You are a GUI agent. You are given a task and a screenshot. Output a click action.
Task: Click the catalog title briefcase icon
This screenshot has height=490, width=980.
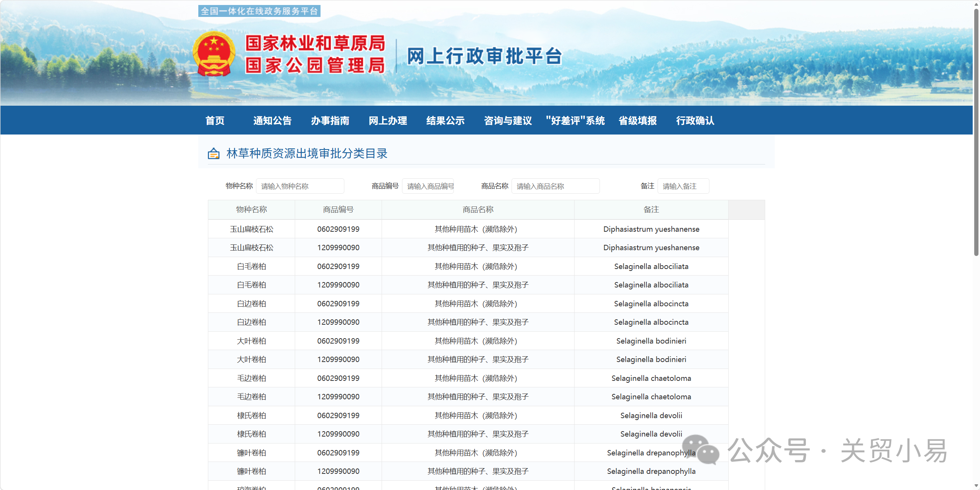click(x=214, y=154)
